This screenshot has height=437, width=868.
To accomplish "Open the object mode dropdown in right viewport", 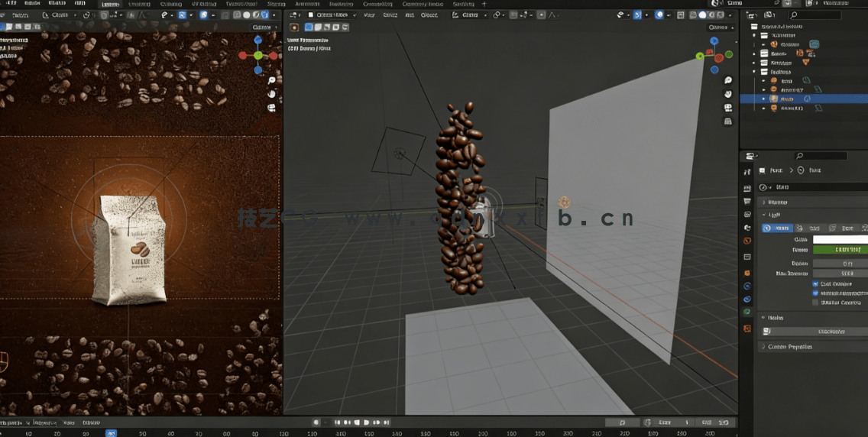I will tap(331, 15).
